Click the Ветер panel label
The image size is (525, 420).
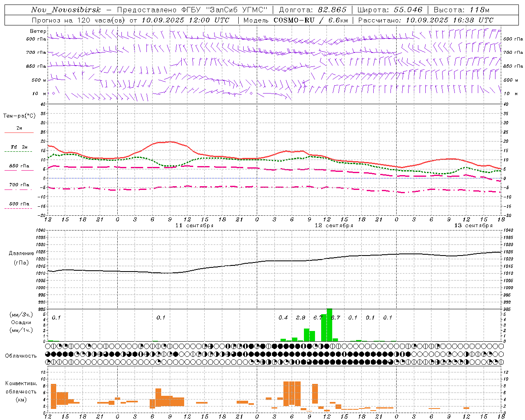pyautogui.click(x=38, y=31)
